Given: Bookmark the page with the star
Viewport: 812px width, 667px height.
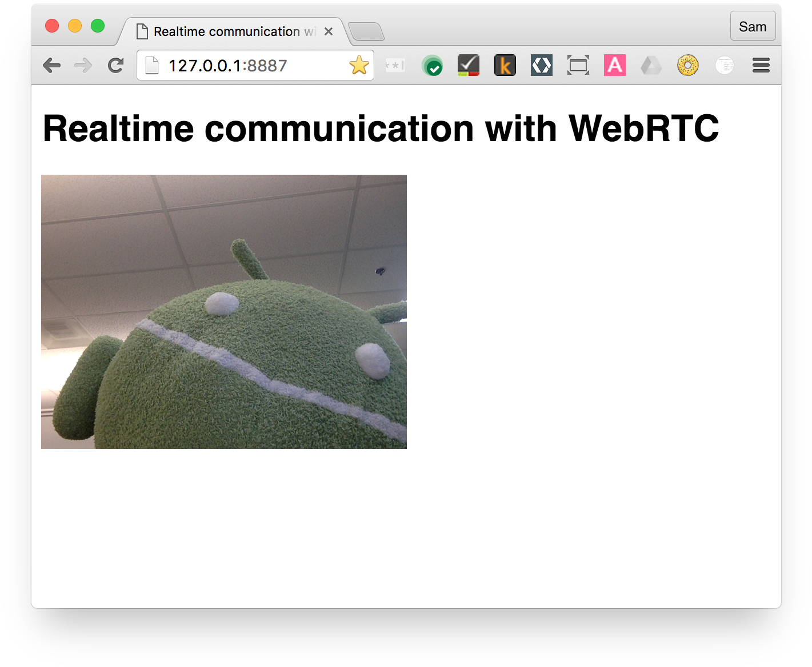Looking at the screenshot, I should click(359, 65).
